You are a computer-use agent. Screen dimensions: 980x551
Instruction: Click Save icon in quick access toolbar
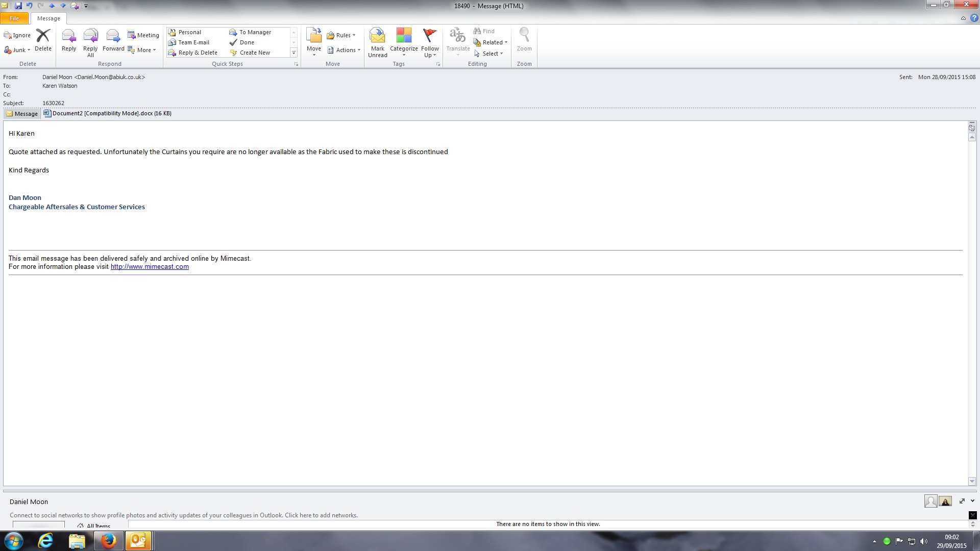pyautogui.click(x=18, y=6)
